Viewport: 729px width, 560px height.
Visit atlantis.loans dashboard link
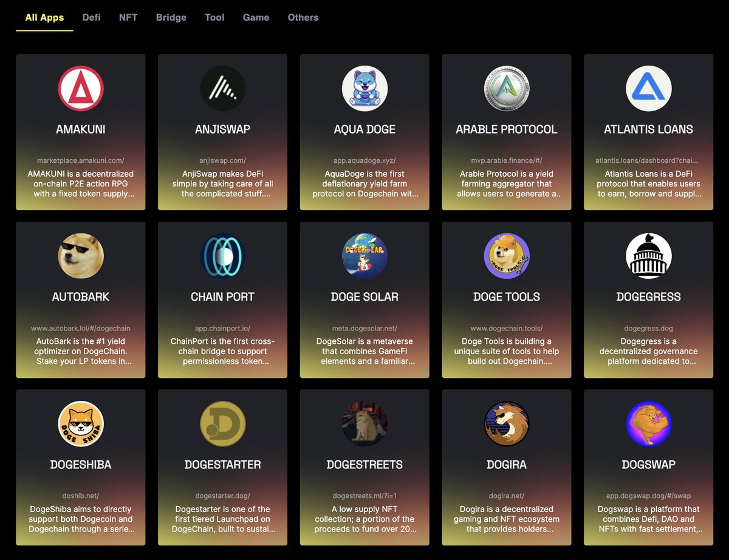click(x=647, y=161)
